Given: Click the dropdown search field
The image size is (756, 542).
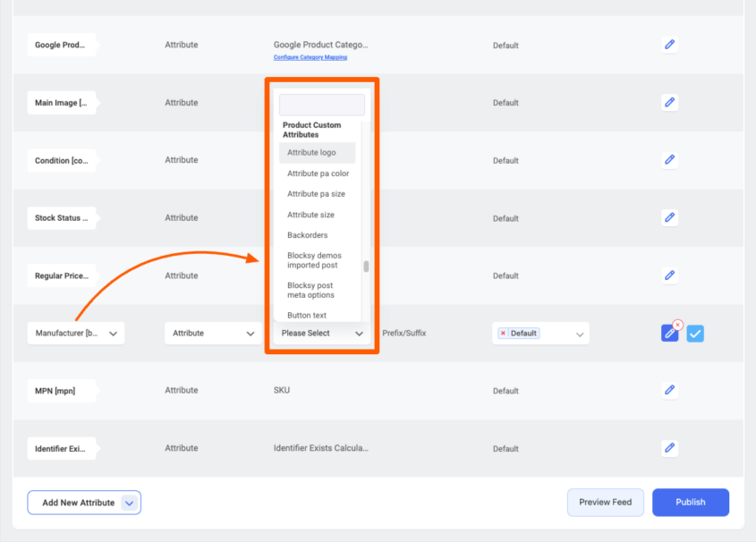Looking at the screenshot, I should pos(321,105).
